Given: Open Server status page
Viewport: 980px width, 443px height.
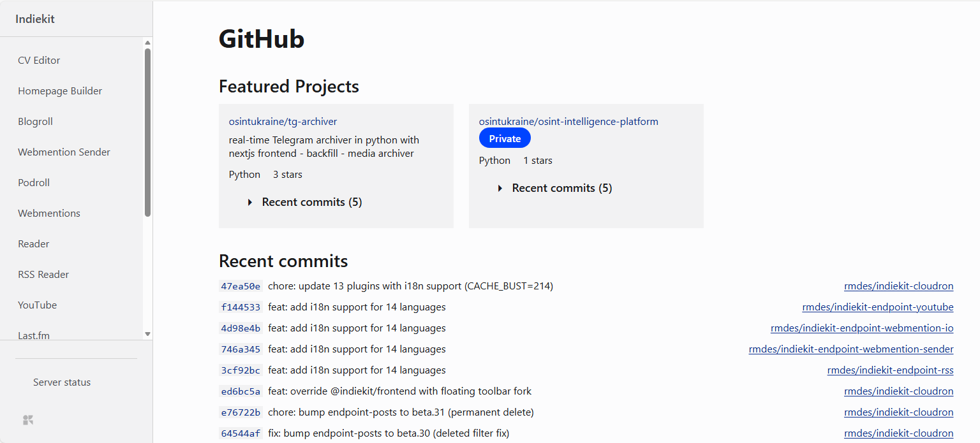Looking at the screenshot, I should [x=62, y=382].
